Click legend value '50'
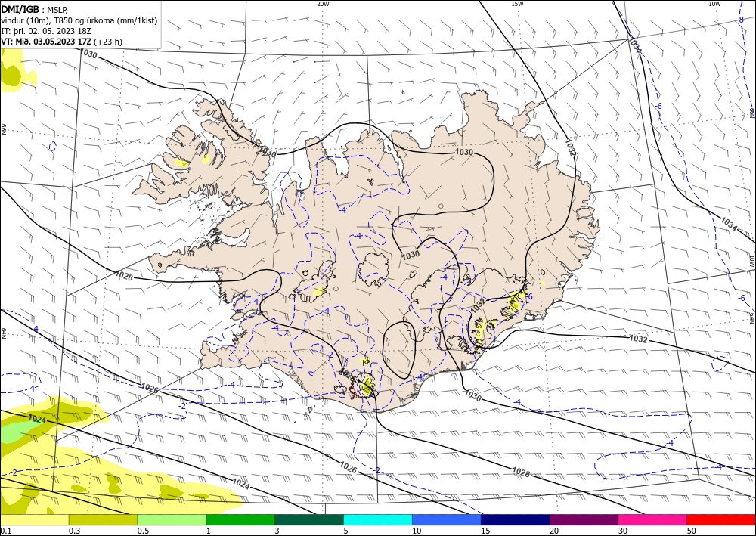Screen dimensions: 756x536 pyautogui.click(x=692, y=531)
